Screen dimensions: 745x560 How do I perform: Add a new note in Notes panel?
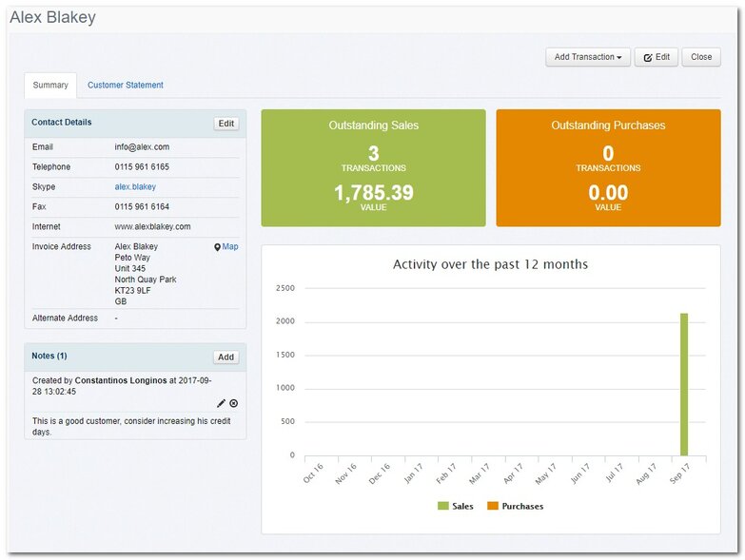pyautogui.click(x=225, y=357)
